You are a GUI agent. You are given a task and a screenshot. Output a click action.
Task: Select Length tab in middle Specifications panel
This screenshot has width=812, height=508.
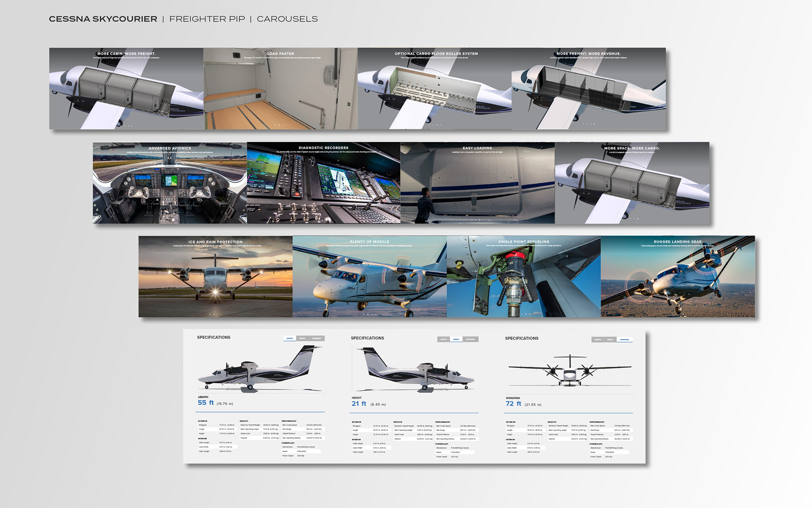443,339
